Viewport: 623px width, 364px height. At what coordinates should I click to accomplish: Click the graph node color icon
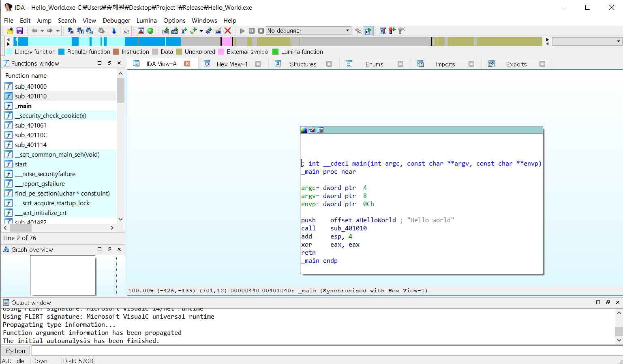click(304, 130)
